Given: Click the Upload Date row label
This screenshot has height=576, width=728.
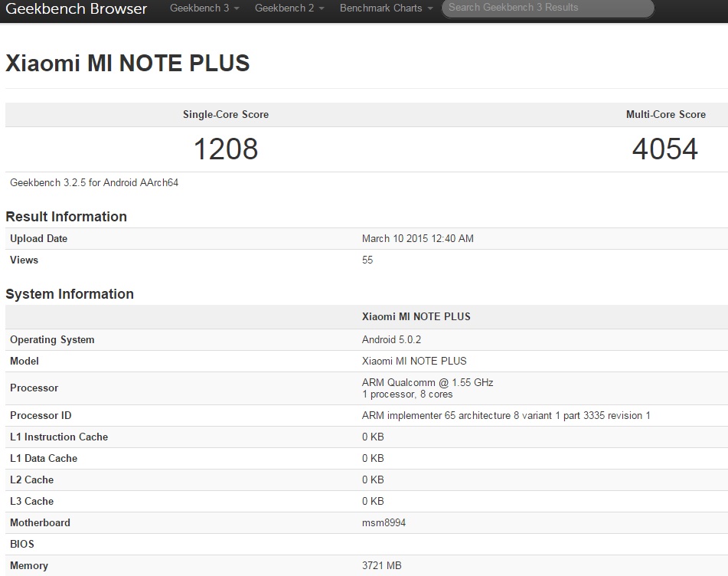Looking at the screenshot, I should click(38, 238).
